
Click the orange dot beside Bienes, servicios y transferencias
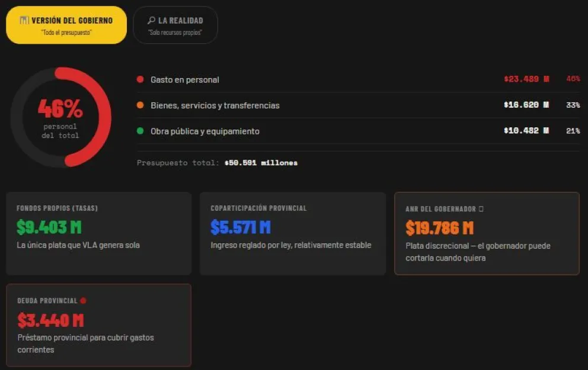click(x=140, y=105)
